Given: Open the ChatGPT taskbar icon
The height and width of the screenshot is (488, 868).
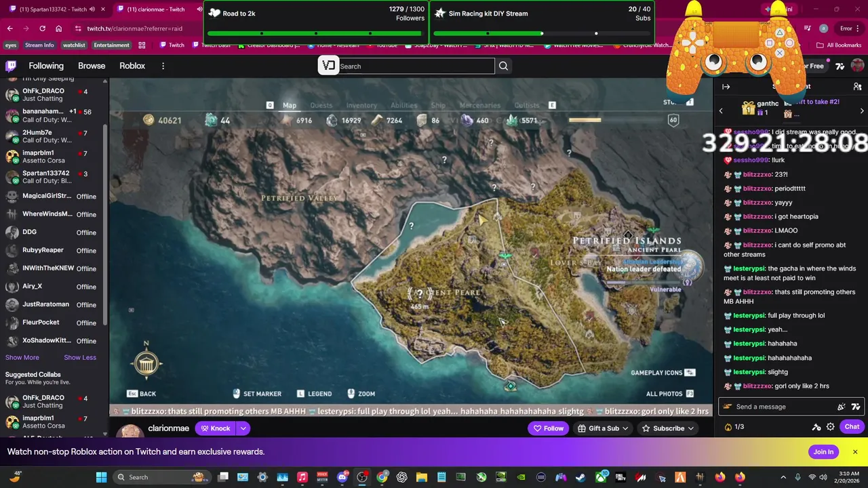Looking at the screenshot, I should click(x=401, y=477).
